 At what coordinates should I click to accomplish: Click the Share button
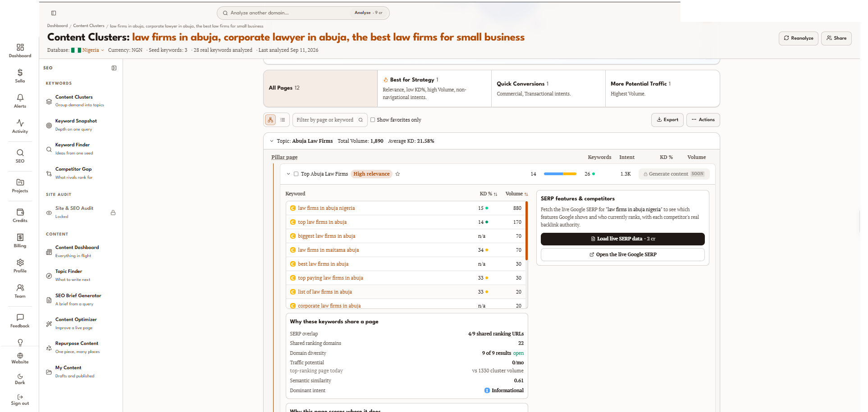pos(836,38)
